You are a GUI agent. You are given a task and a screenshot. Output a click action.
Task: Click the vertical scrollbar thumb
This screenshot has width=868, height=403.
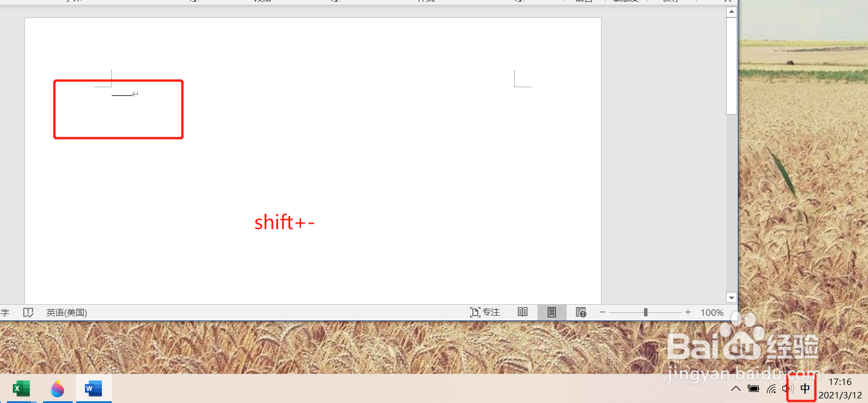pos(731,66)
